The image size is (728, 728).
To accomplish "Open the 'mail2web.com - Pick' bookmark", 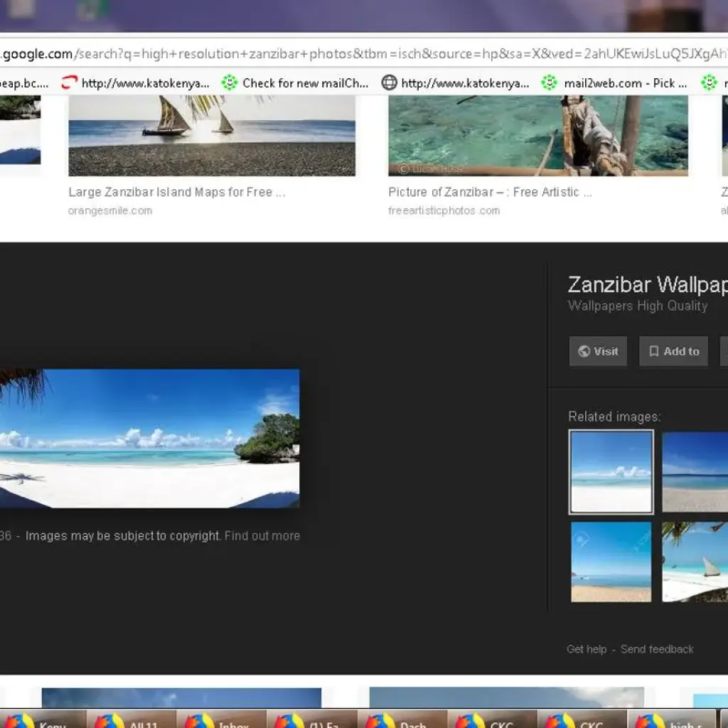I will coord(615,83).
